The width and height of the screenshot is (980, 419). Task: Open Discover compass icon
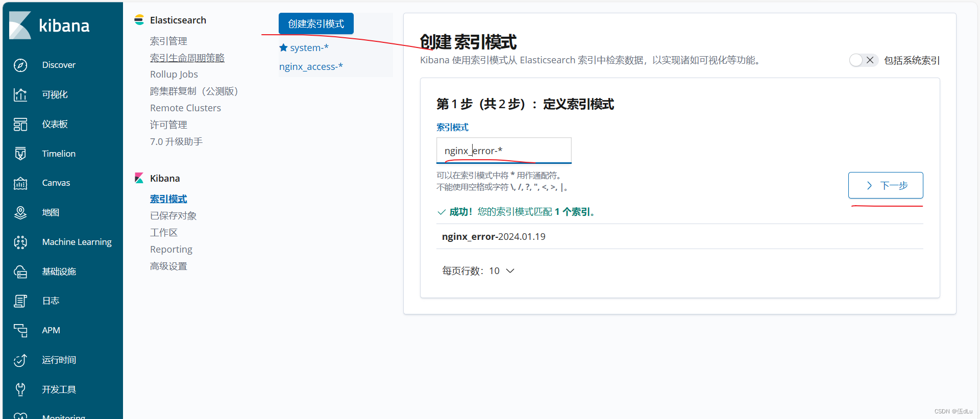coord(20,65)
